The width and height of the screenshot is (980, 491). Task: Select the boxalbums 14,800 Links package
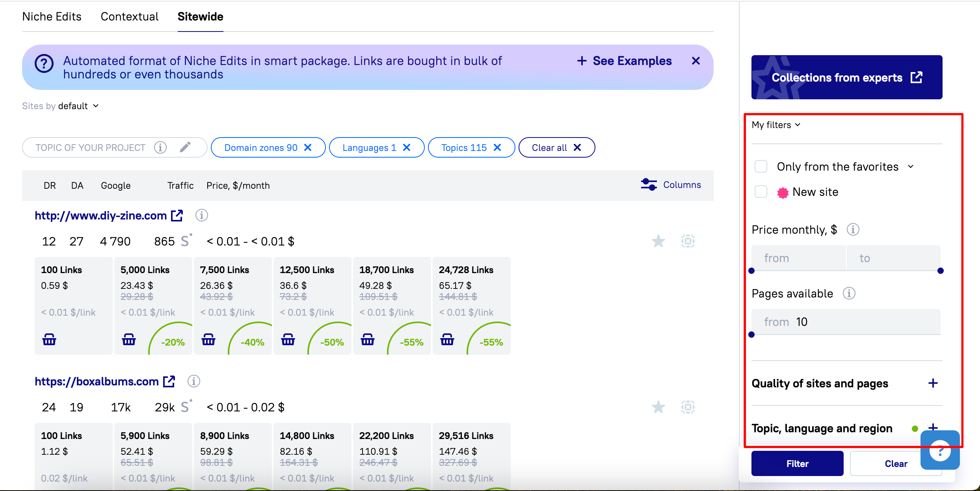[x=312, y=457]
